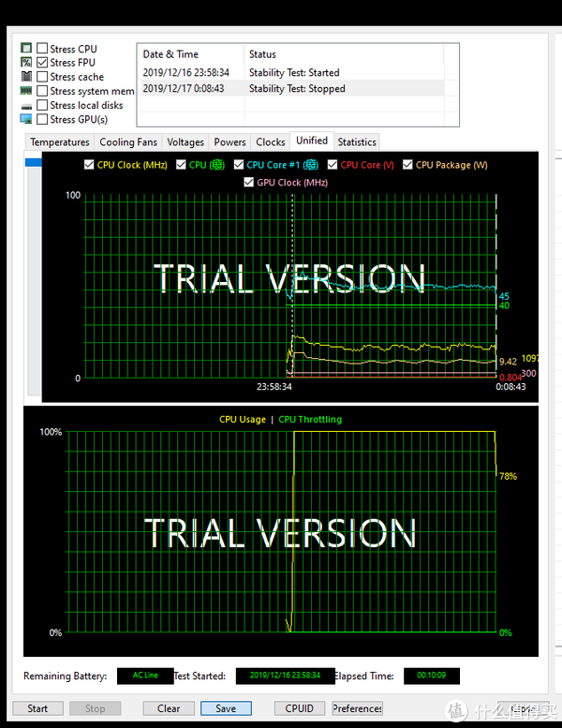Click the cache icon beside Stress cache
This screenshot has width=562, height=728.
pos(26,77)
